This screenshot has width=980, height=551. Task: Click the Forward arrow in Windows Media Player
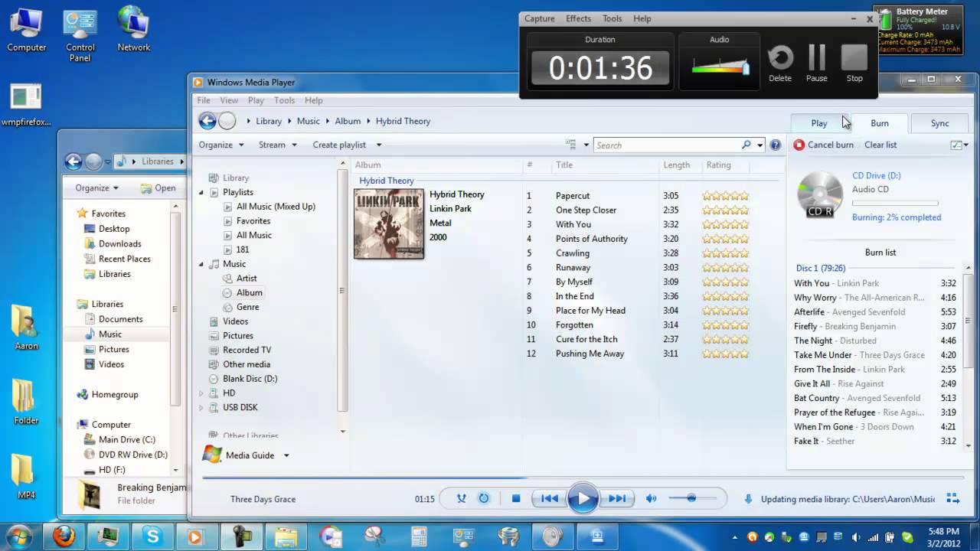pyautogui.click(x=227, y=121)
